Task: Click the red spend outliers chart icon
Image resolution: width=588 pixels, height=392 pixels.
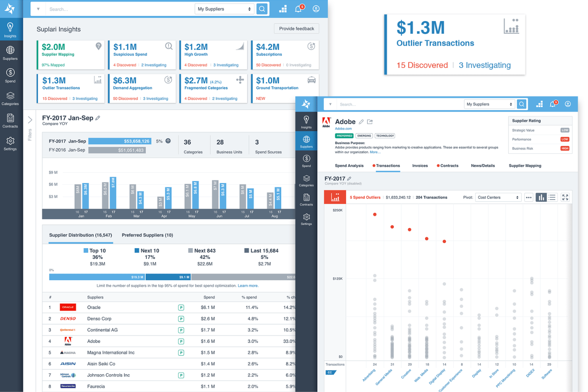Action: pyautogui.click(x=335, y=197)
